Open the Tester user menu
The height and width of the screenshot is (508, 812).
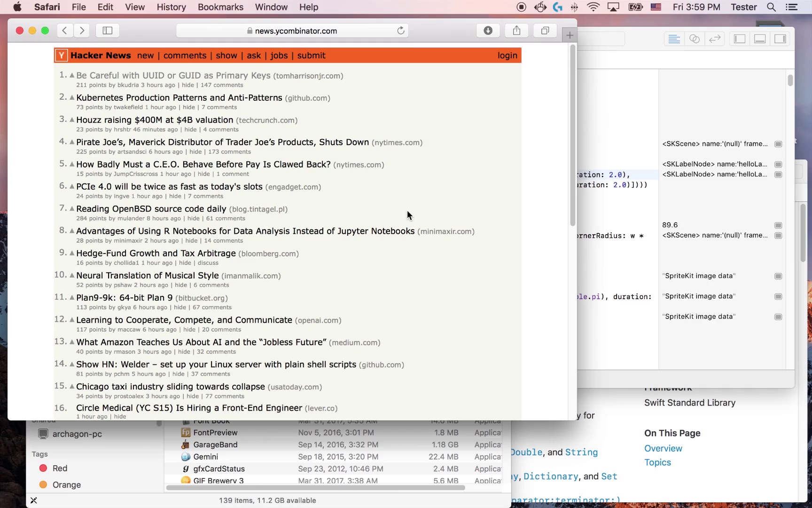[x=744, y=7]
